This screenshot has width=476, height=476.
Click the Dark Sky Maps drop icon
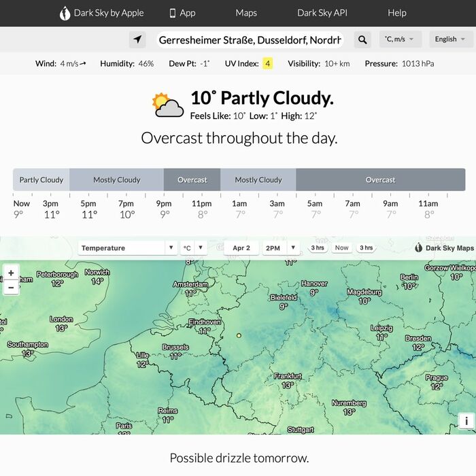pyautogui.click(x=419, y=248)
